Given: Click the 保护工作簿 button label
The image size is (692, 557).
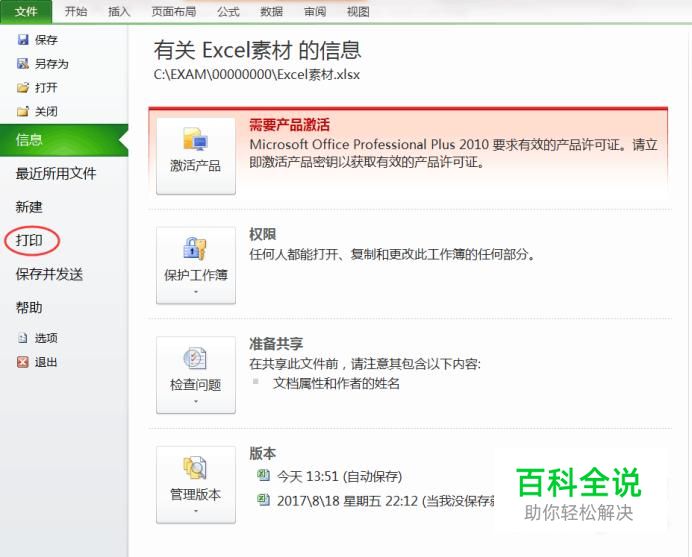Looking at the screenshot, I should pos(196,275).
